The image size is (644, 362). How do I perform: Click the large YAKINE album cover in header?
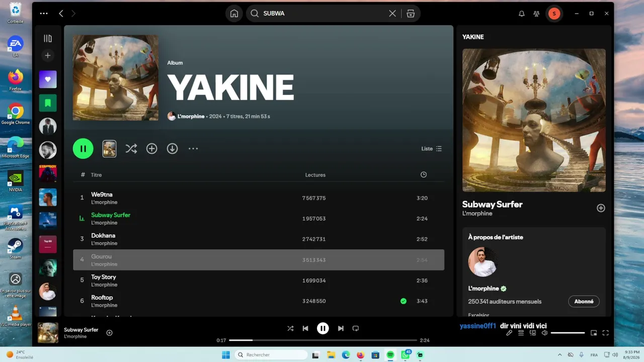tap(116, 78)
